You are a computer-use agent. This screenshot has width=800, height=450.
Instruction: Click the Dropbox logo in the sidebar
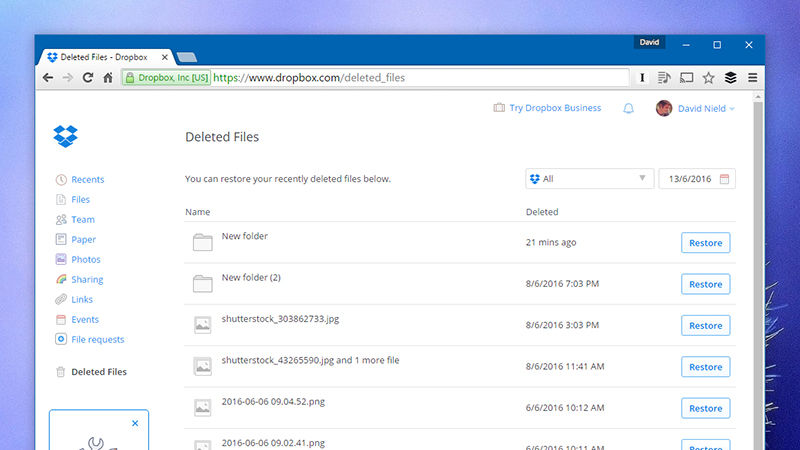point(68,137)
